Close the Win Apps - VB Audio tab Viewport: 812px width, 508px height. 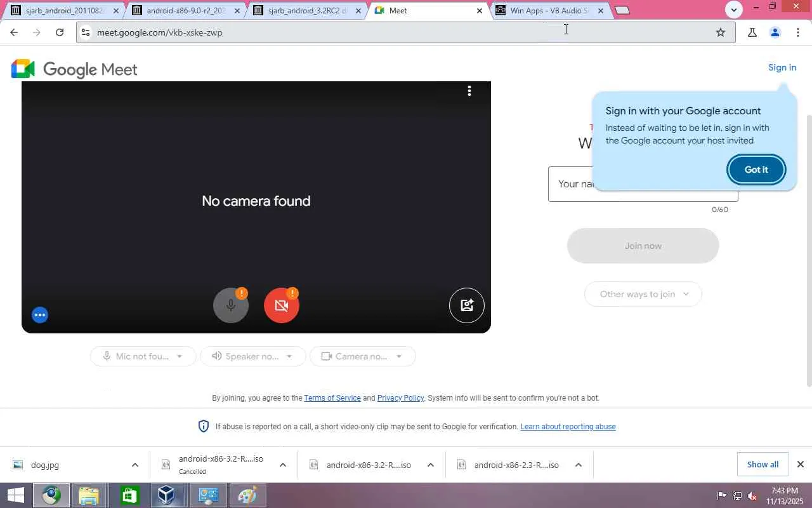pyautogui.click(x=601, y=11)
